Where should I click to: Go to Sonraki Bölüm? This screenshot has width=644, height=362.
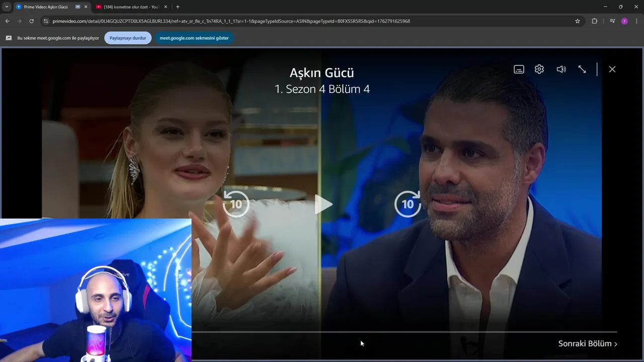(588, 344)
